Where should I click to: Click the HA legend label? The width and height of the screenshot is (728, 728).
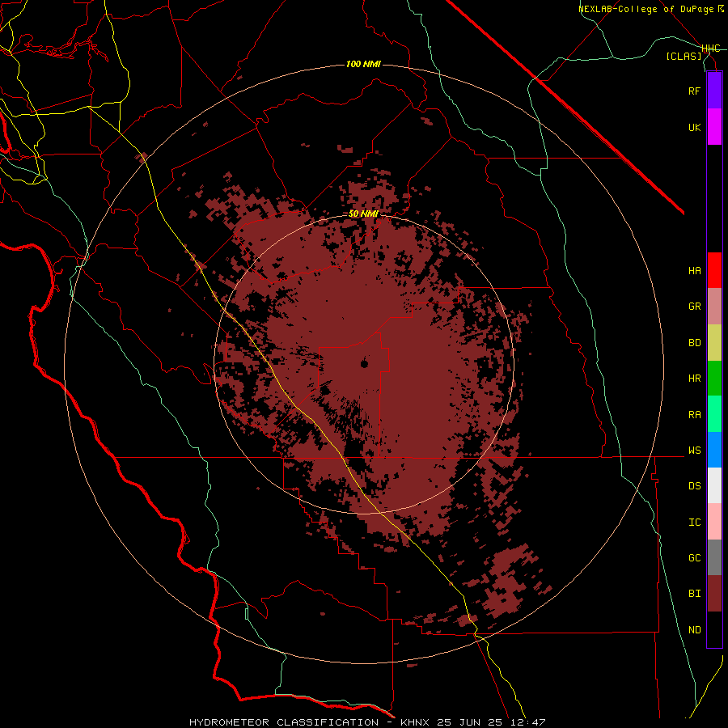click(x=694, y=270)
